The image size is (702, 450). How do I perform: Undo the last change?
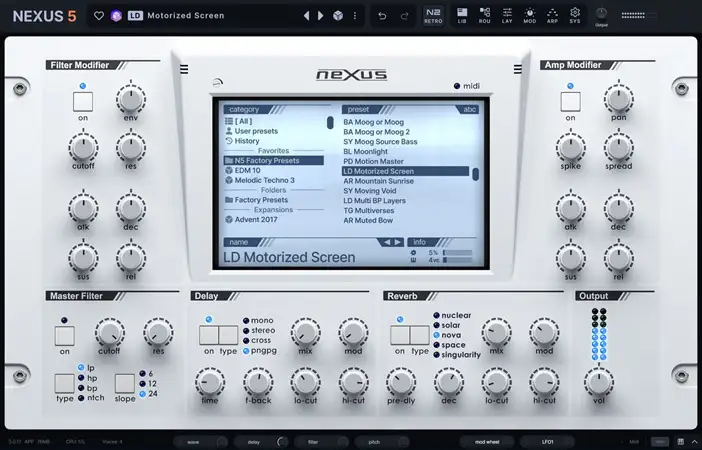pyautogui.click(x=382, y=16)
